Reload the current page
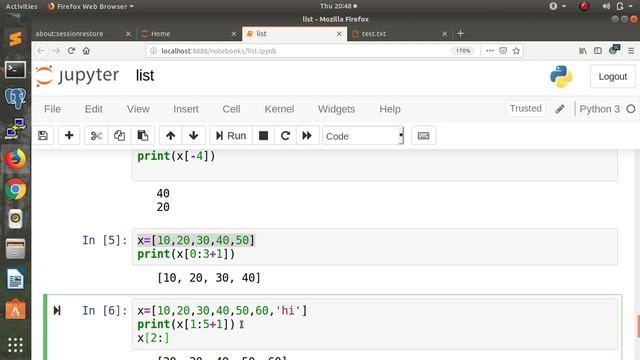The width and height of the screenshot is (640, 360). click(71, 51)
